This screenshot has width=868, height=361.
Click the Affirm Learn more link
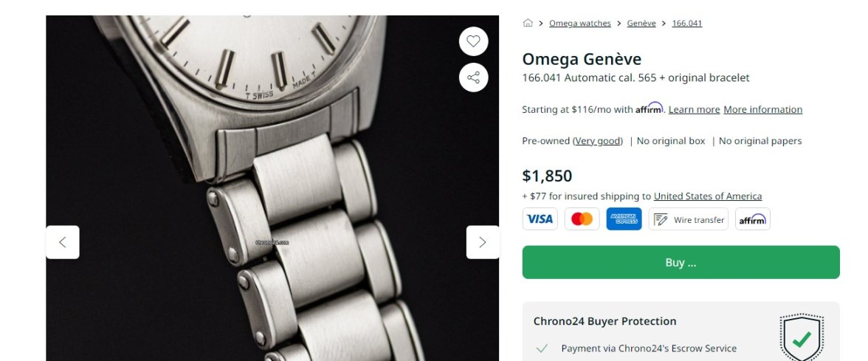coord(694,110)
